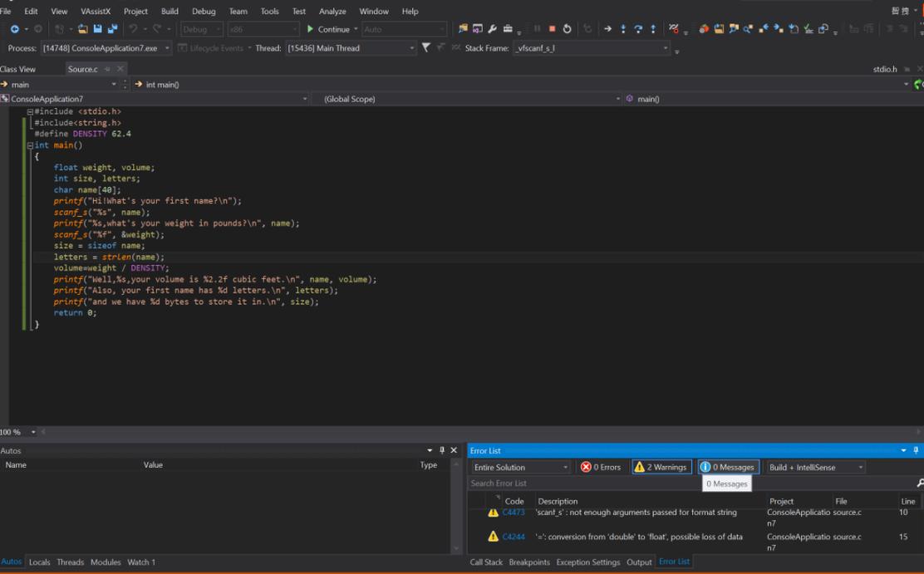
Task: Click the Save All icon
Action: [113, 29]
